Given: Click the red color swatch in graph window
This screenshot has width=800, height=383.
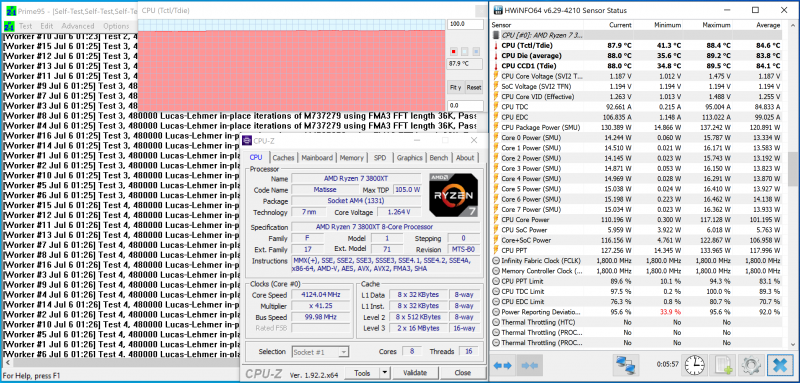Looking at the screenshot, I should (453, 52).
